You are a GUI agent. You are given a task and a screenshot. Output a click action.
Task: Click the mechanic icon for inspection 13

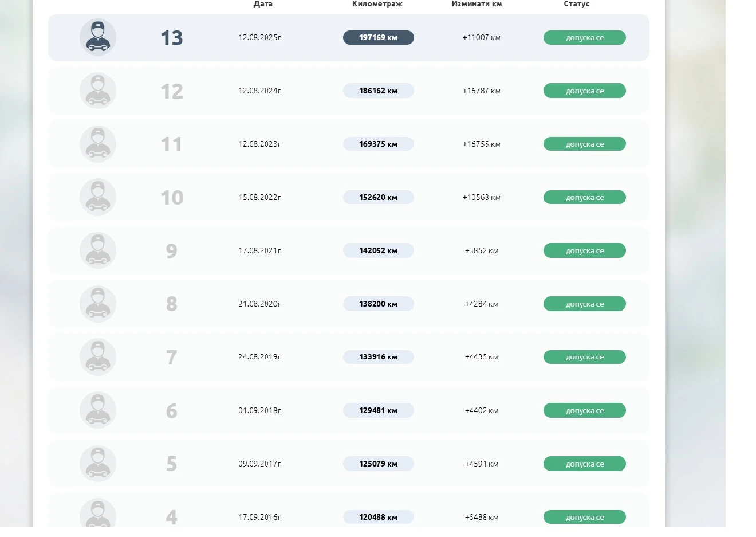[98, 37]
